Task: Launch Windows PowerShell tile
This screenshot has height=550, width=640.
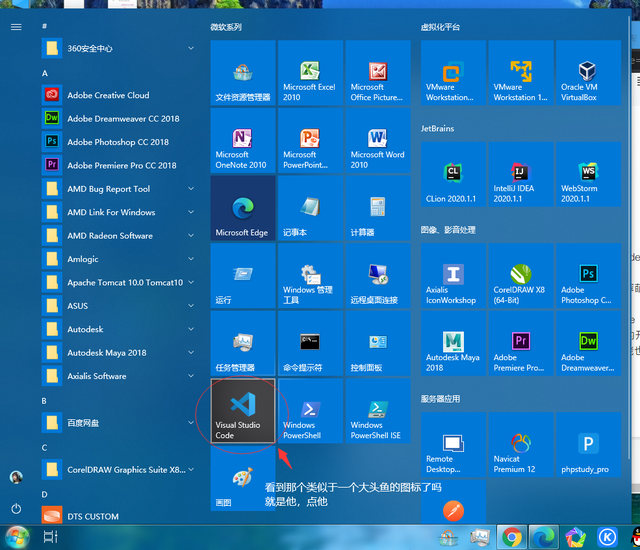Action: (x=311, y=411)
